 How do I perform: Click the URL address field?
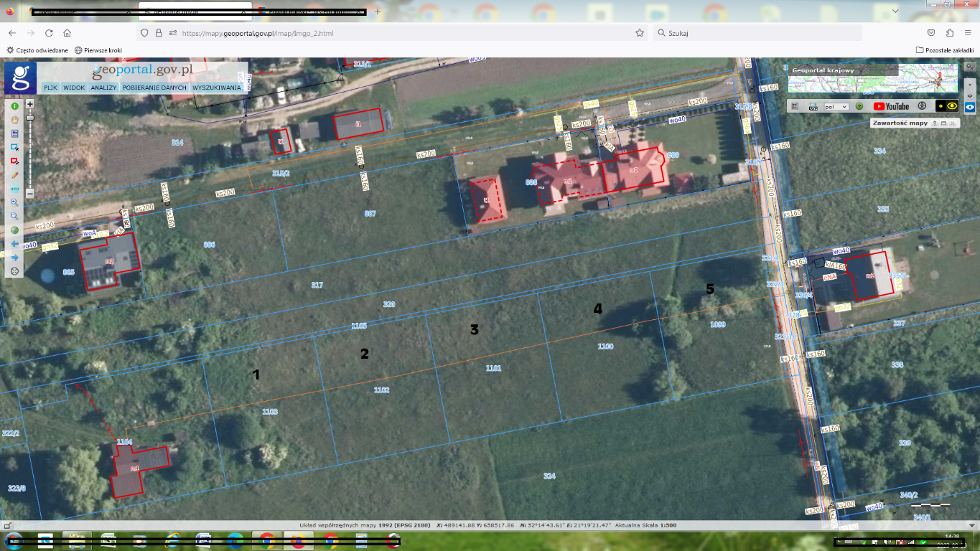tap(391, 33)
